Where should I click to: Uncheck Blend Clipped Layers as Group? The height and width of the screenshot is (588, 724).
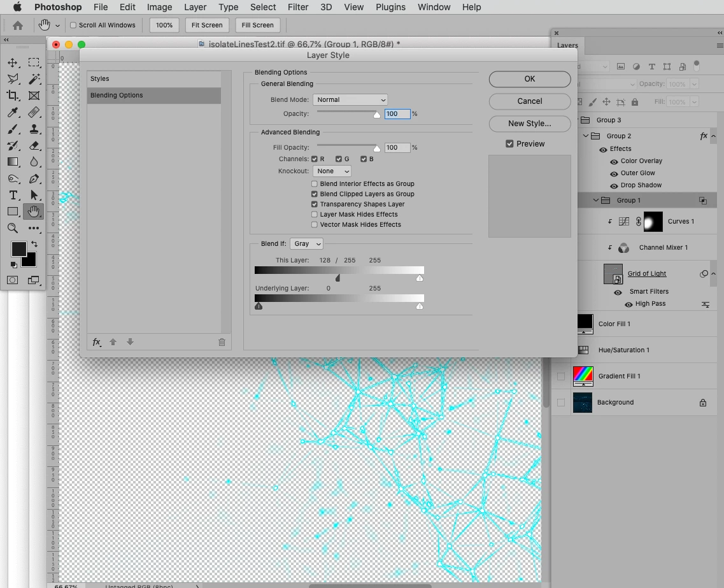pos(315,194)
